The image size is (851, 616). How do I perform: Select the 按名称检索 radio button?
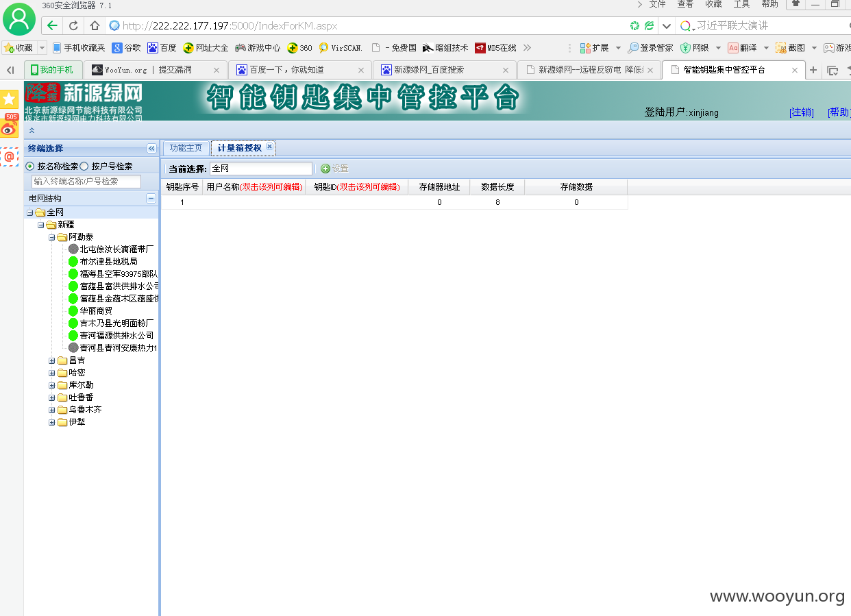(29, 167)
